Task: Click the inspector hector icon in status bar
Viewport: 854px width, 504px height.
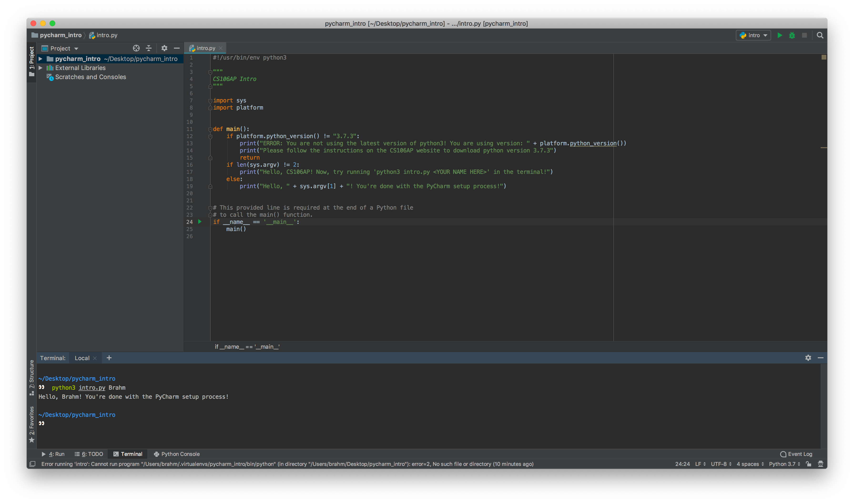Action: click(x=820, y=464)
